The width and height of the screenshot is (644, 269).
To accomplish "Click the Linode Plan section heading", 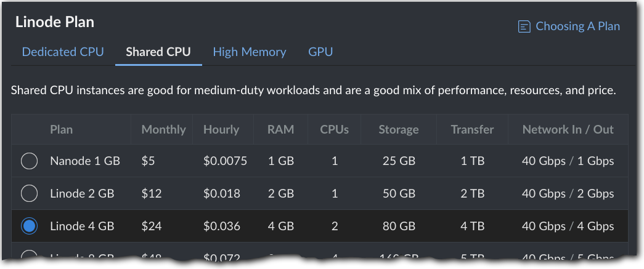I will pyautogui.click(x=55, y=23).
